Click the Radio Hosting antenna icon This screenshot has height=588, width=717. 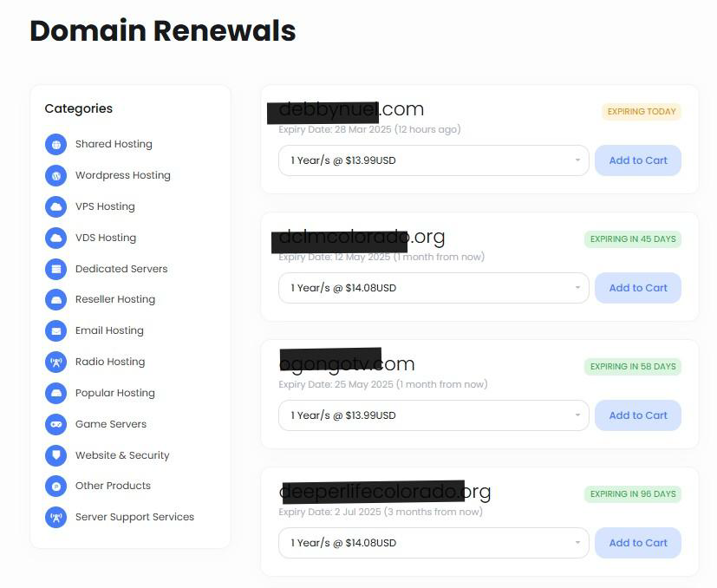coord(55,362)
